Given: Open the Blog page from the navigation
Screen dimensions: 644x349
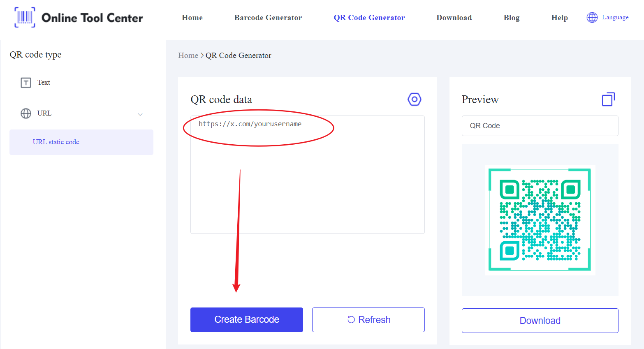Looking at the screenshot, I should (x=512, y=18).
